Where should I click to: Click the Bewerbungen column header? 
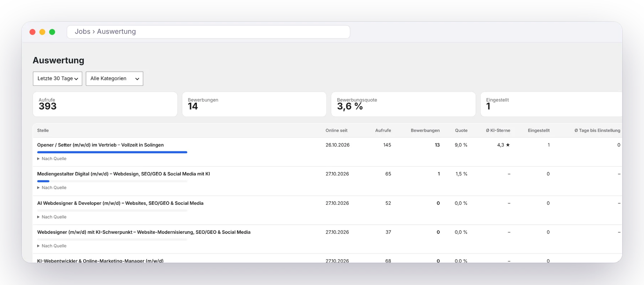coord(425,131)
